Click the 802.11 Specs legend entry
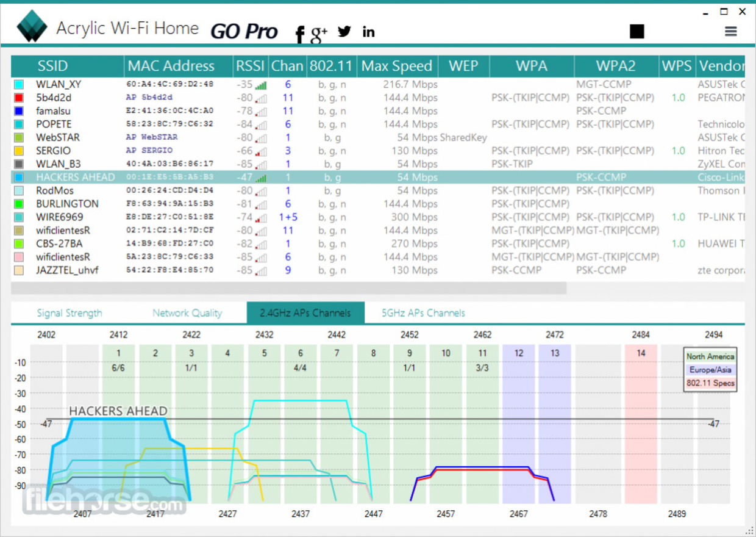The width and height of the screenshot is (756, 537). click(x=710, y=382)
